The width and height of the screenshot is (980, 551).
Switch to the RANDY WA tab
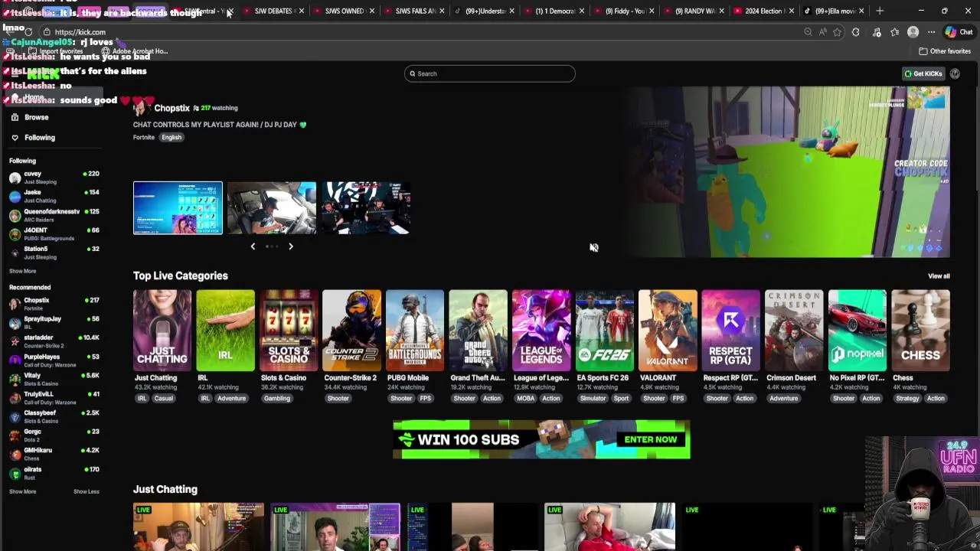(694, 11)
